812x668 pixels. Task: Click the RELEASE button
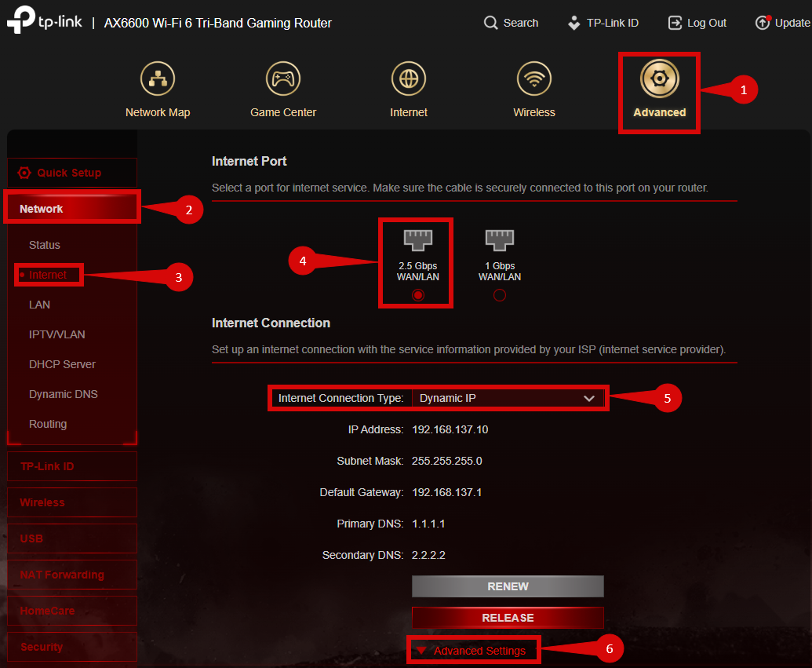(508, 618)
